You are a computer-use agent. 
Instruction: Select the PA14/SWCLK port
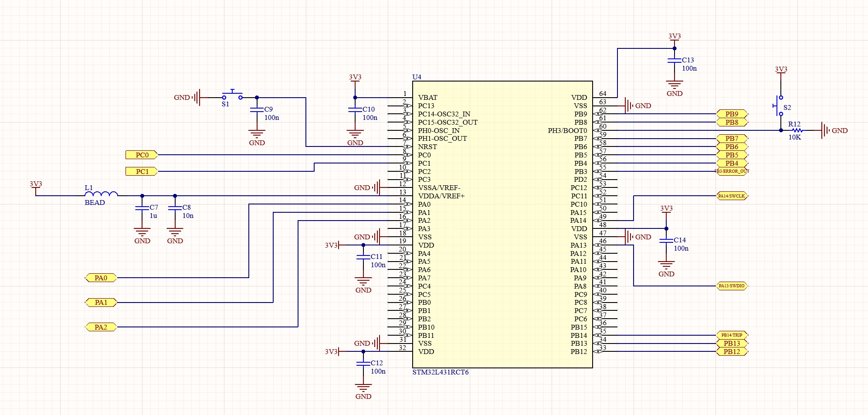[x=732, y=196]
